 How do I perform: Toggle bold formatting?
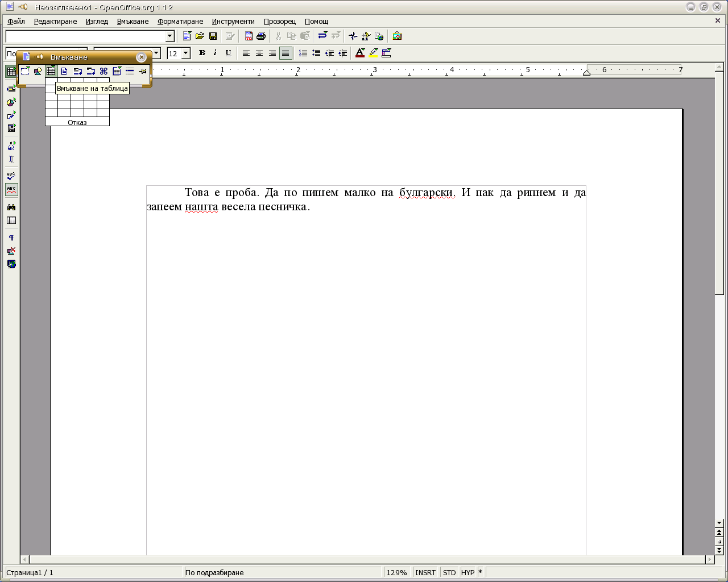pos(202,53)
